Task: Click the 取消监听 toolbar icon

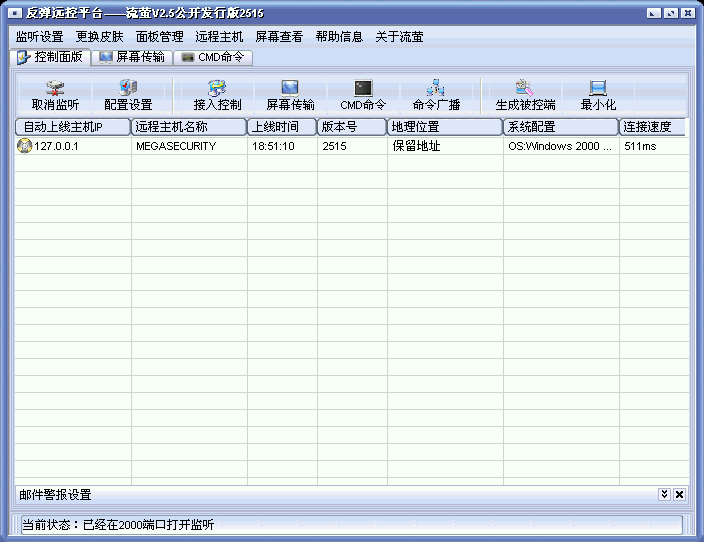Action: (55, 94)
